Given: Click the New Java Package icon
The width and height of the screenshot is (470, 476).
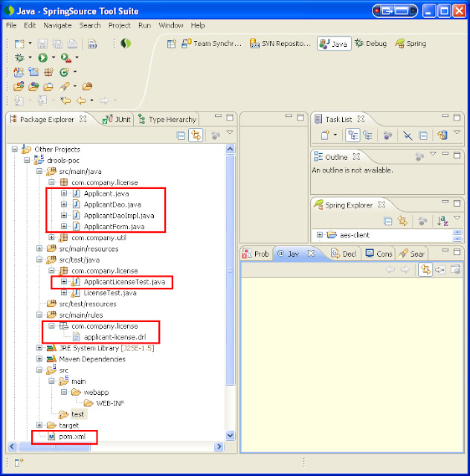Looking at the screenshot, I should click(x=48, y=72).
